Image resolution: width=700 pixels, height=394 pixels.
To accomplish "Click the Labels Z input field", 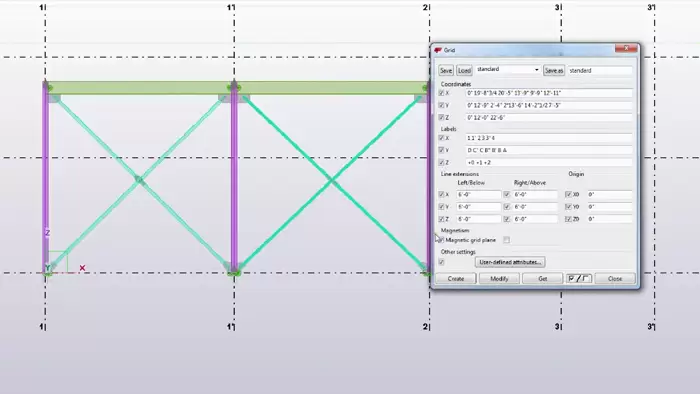I will [x=549, y=162].
